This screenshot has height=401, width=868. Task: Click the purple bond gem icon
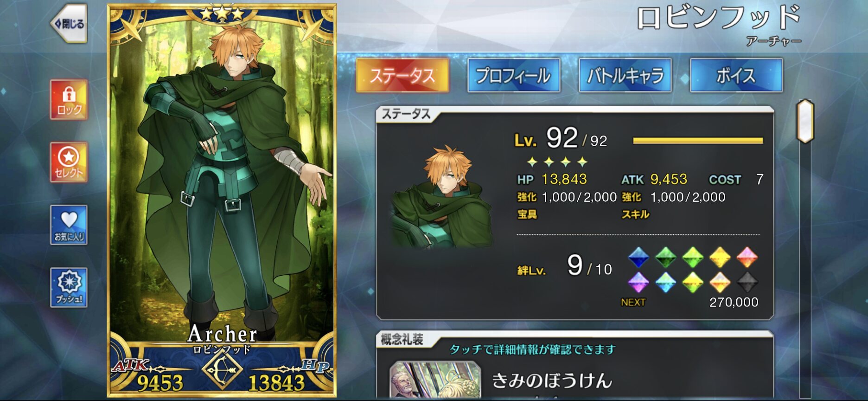[638, 282]
